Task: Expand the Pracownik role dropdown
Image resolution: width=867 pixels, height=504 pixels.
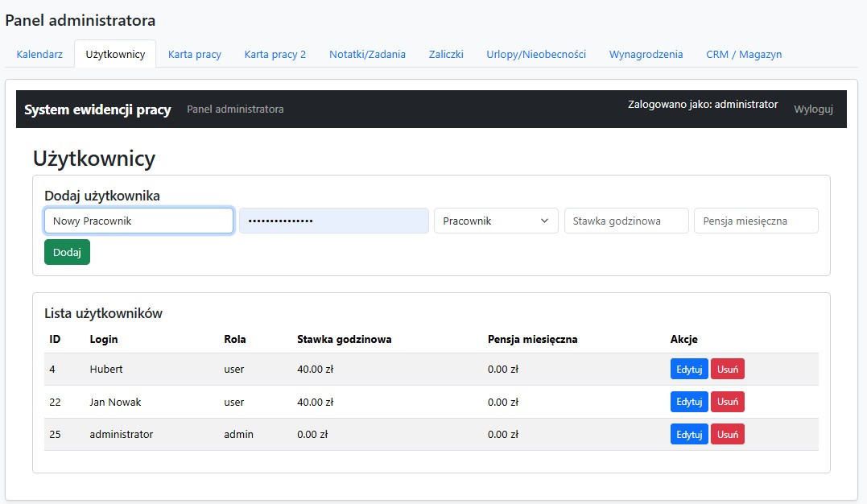Action: pos(495,221)
